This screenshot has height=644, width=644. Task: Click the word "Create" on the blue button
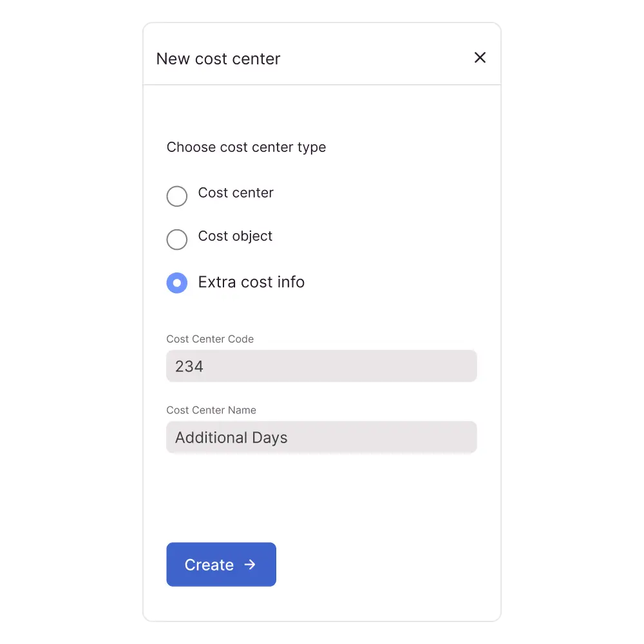(209, 565)
